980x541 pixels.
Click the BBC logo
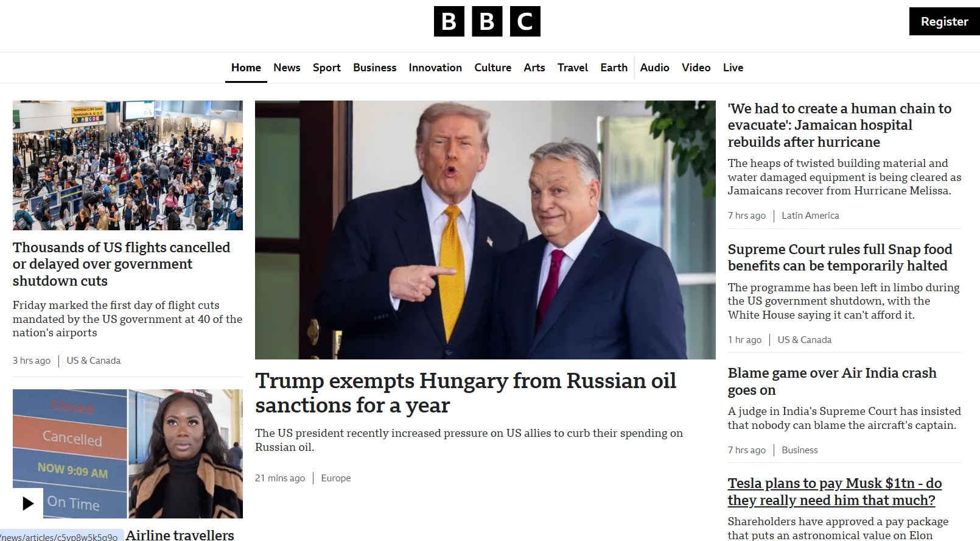[x=487, y=21]
